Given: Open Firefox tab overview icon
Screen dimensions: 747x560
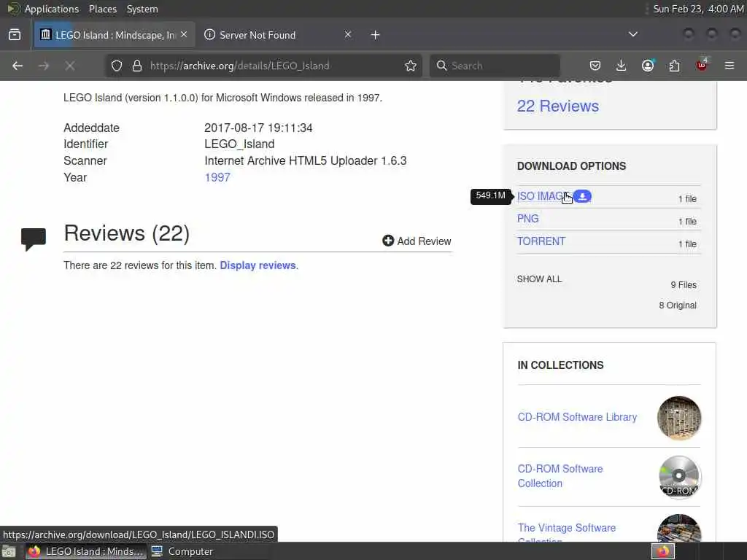Looking at the screenshot, I should (15, 35).
